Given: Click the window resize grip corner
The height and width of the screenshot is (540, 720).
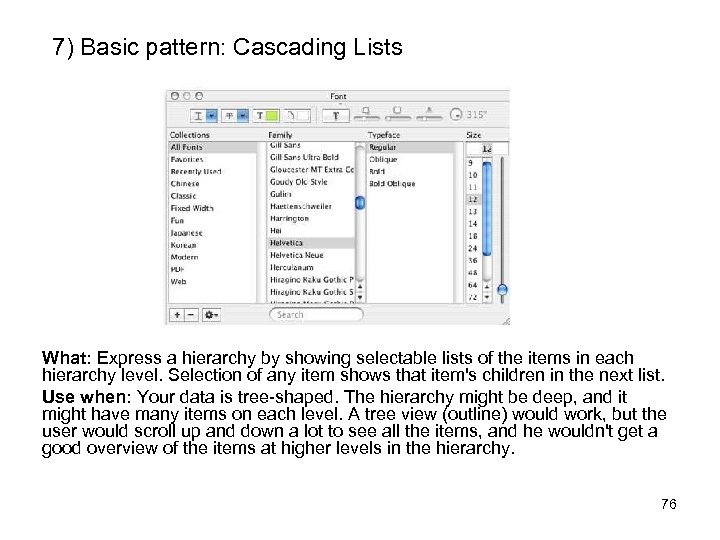Looking at the screenshot, I should pos(505,321).
